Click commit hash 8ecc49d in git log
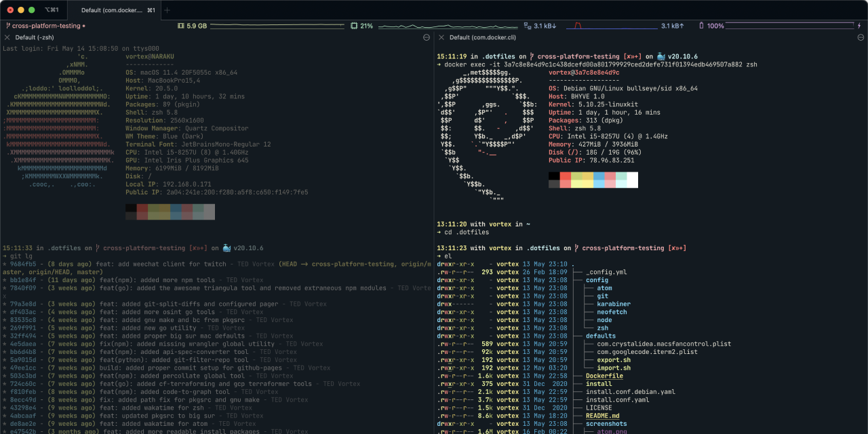 coord(24,400)
